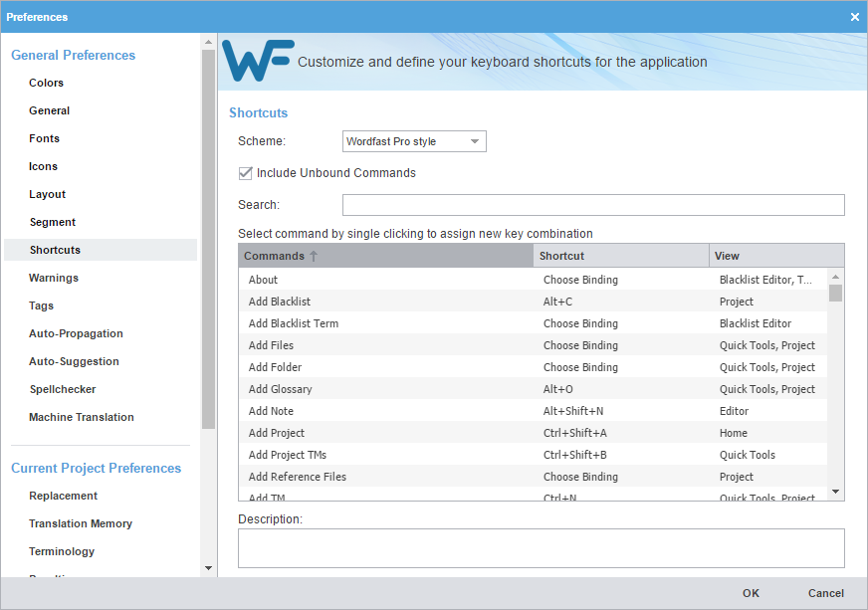This screenshot has height=610, width=868.
Task: Click the Search input field
Action: pos(593,205)
